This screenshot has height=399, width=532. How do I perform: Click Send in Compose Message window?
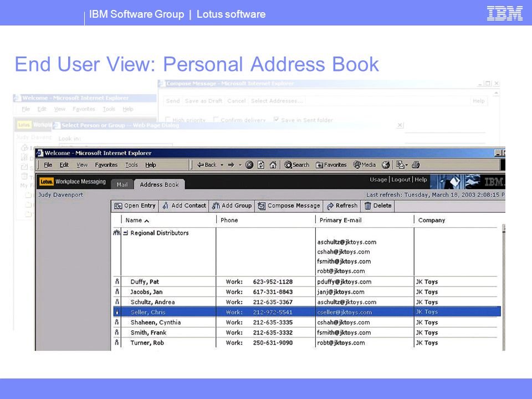click(173, 101)
